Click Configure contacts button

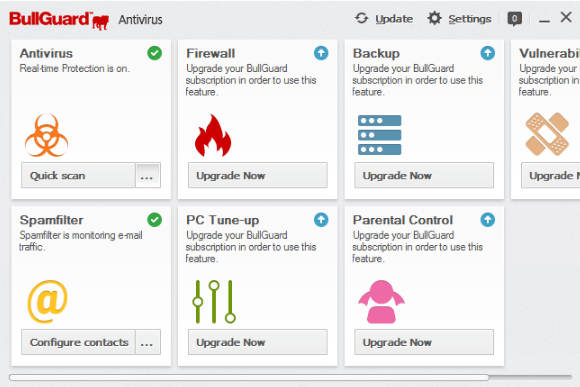point(78,342)
